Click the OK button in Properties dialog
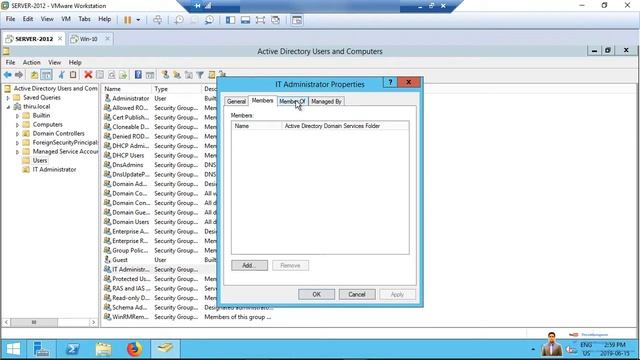This screenshot has width=640, height=360. coord(316,294)
